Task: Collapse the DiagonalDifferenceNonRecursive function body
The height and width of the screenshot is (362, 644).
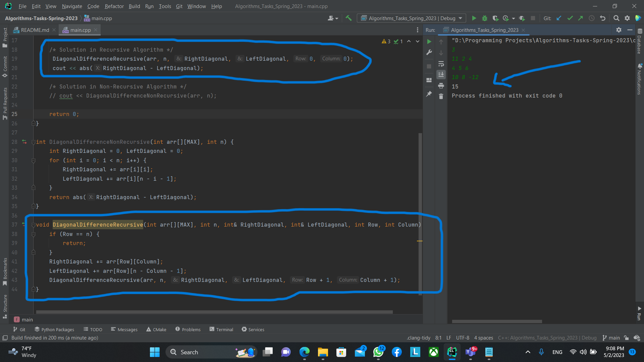Action: tap(33, 142)
